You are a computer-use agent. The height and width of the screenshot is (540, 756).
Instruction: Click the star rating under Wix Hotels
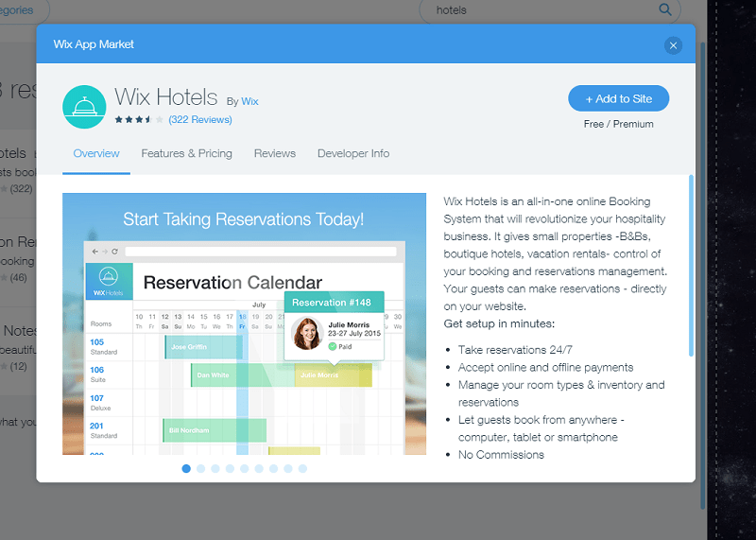tap(139, 119)
